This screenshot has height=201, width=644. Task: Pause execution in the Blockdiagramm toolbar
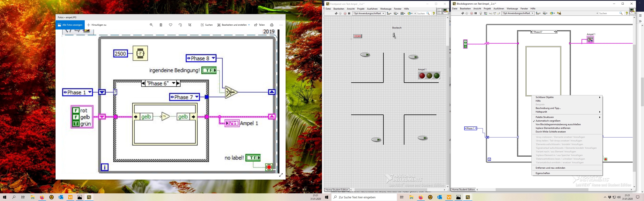coord(476,13)
